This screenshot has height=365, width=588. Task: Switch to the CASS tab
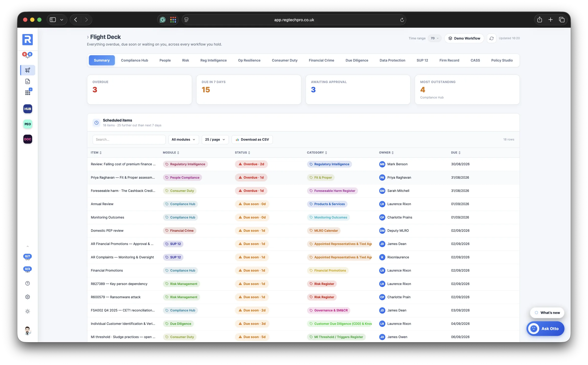point(475,60)
